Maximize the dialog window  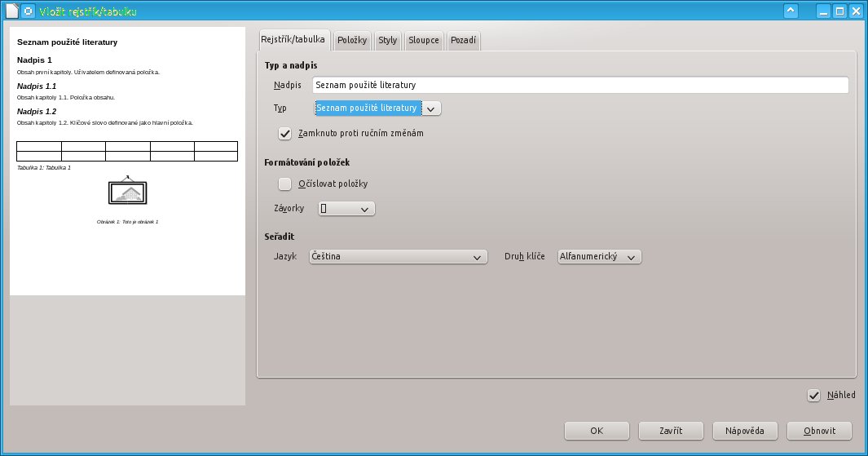(840, 11)
